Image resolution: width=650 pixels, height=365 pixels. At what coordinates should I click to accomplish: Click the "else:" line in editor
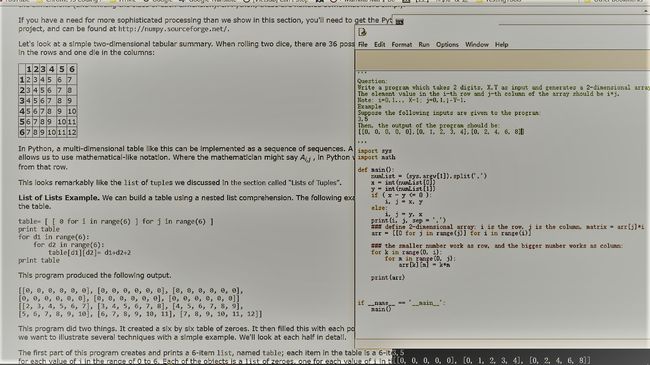(378, 208)
